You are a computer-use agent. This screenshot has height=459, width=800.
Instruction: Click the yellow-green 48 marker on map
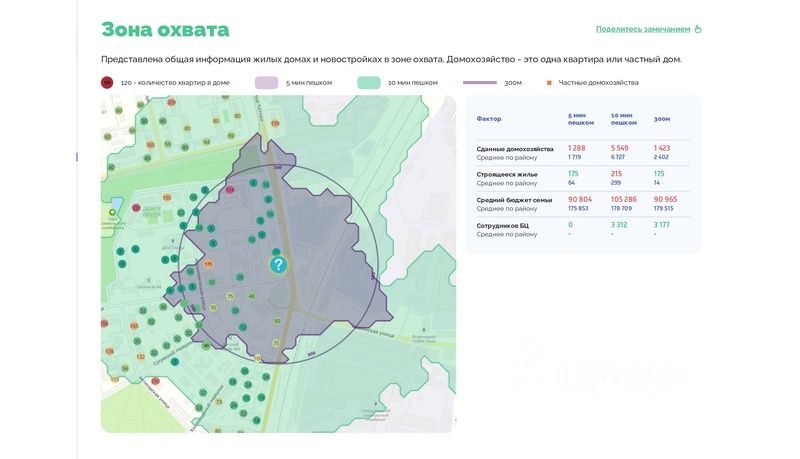tap(252, 296)
